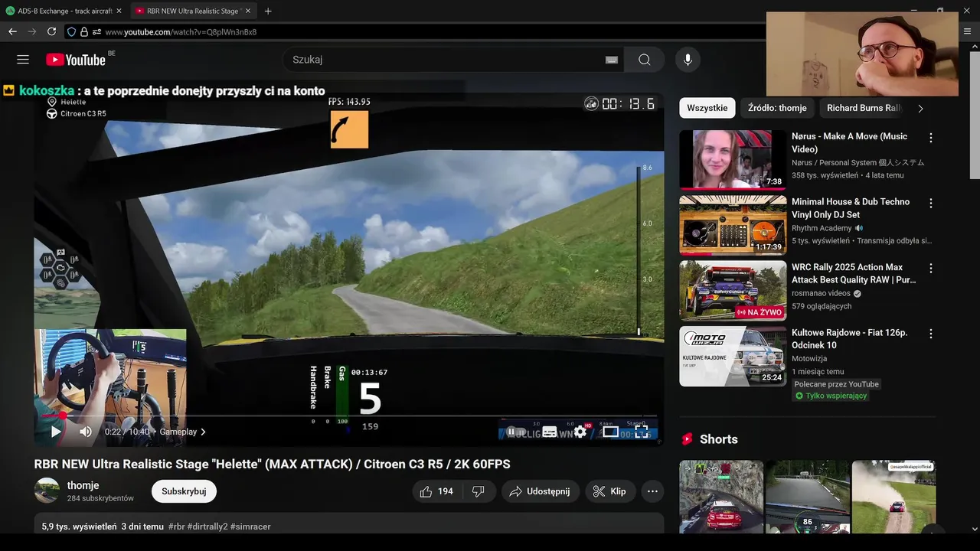Viewport: 980px width, 551px height.
Task: View site security padlock info
Action: coord(84,32)
